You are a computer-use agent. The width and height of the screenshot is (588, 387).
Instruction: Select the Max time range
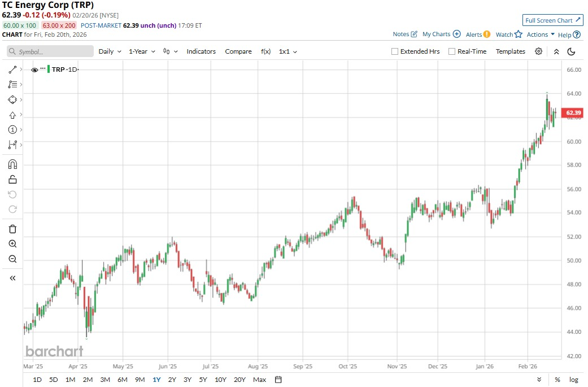point(259,380)
